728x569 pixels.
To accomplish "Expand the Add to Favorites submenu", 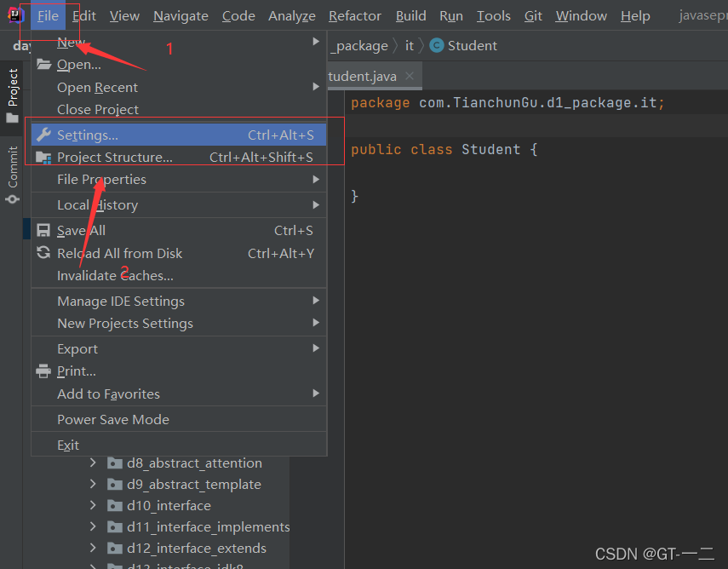I will click(316, 394).
